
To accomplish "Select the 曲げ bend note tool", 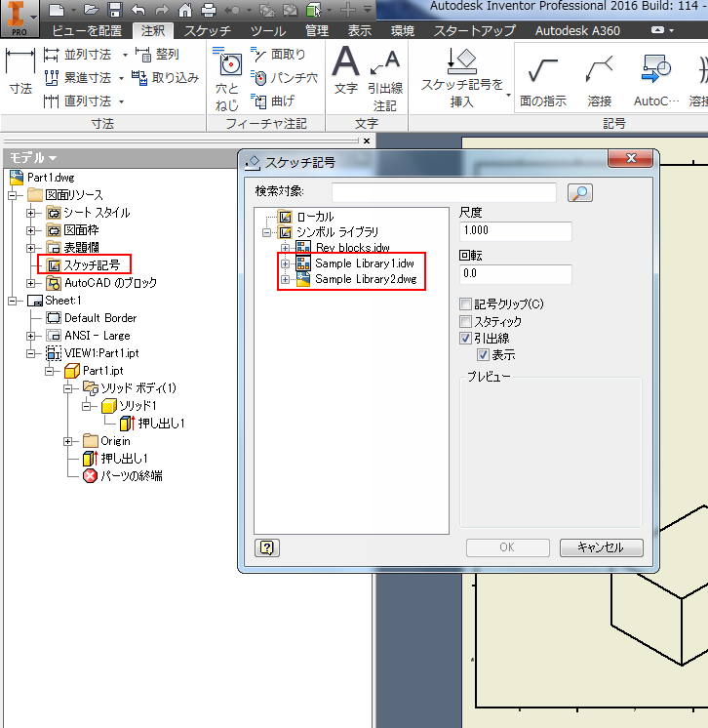I will pos(273,101).
